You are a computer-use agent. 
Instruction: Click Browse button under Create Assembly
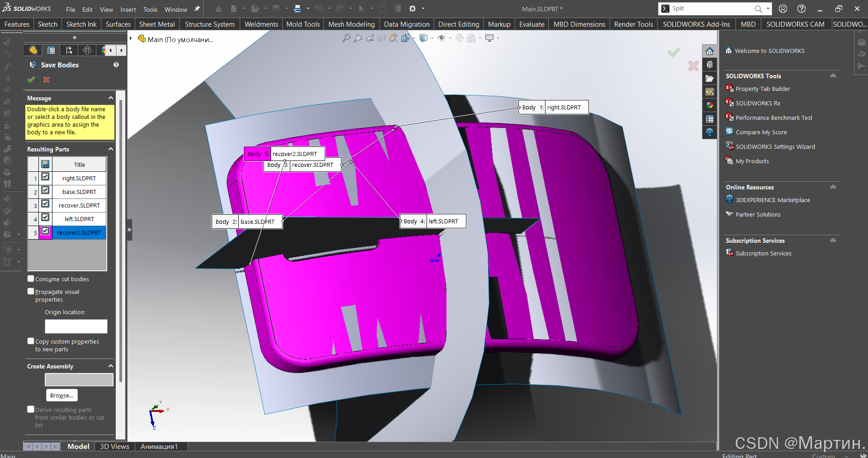tap(62, 395)
